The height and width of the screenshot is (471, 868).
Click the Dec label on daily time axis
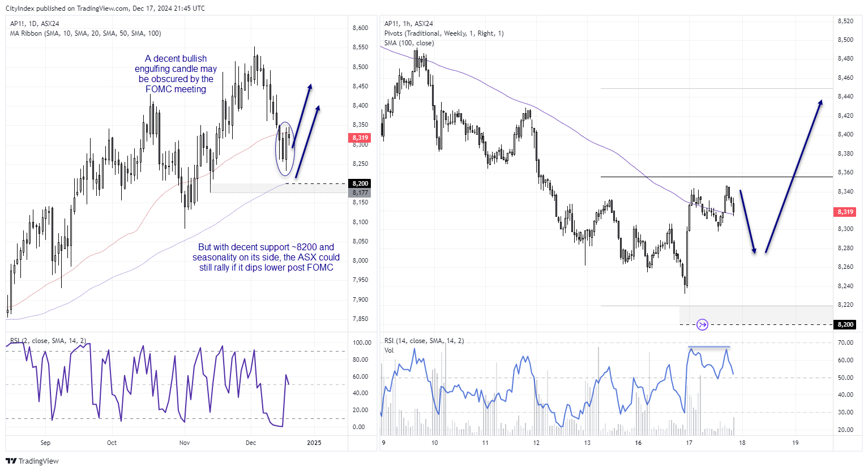click(x=251, y=443)
